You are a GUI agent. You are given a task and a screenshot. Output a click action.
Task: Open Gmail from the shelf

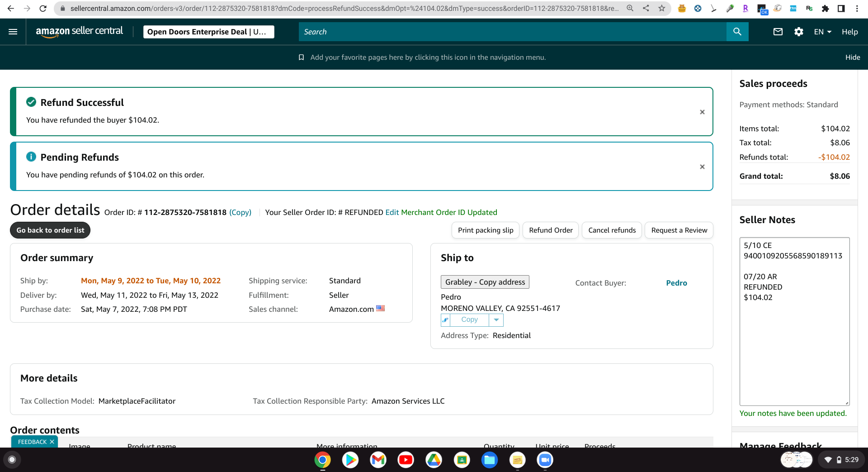pos(378,460)
